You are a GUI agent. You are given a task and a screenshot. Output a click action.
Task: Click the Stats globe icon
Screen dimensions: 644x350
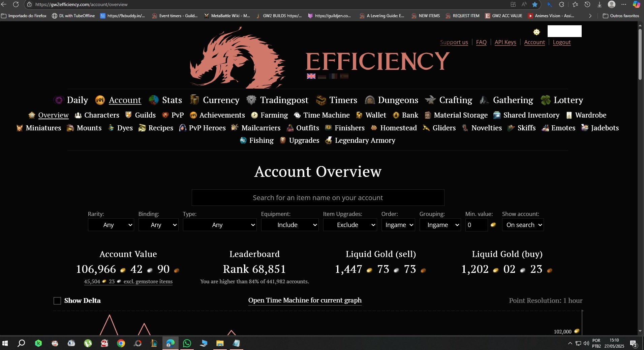click(154, 100)
